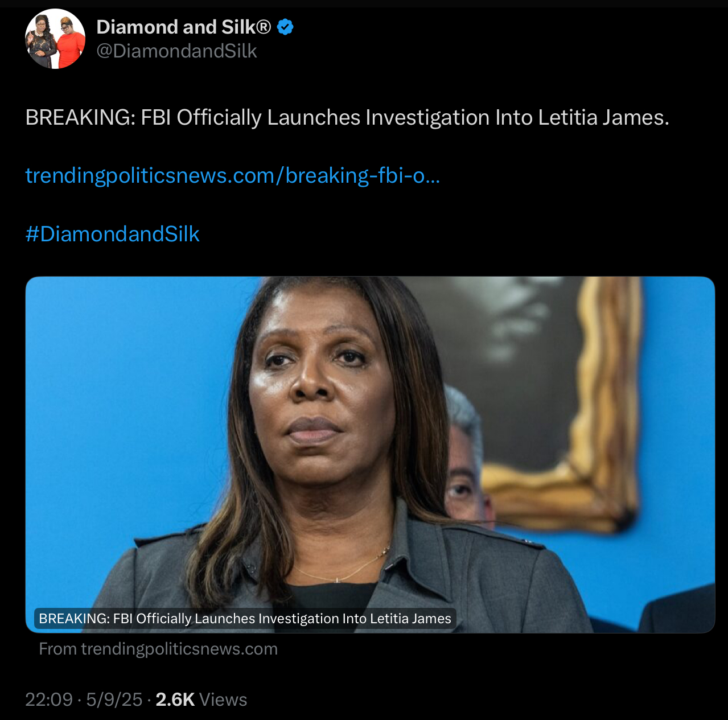Click the Views label beside 2.6K

point(223,700)
